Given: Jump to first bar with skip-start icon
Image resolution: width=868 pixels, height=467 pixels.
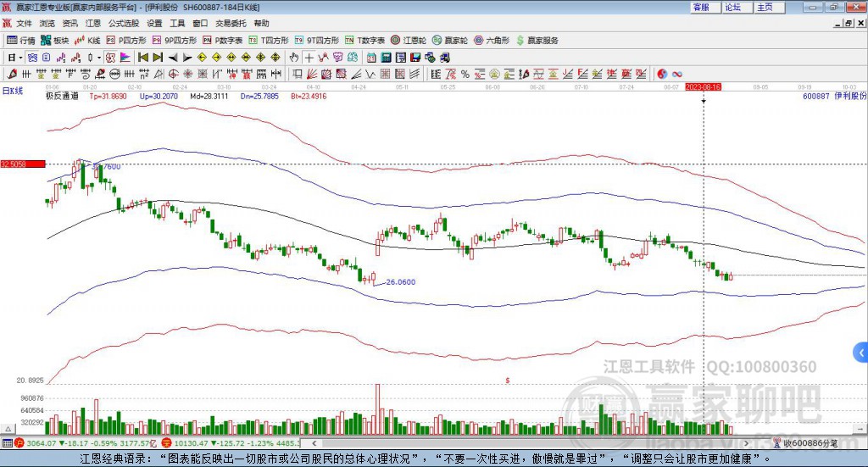Looking at the screenshot, I should (142, 58).
